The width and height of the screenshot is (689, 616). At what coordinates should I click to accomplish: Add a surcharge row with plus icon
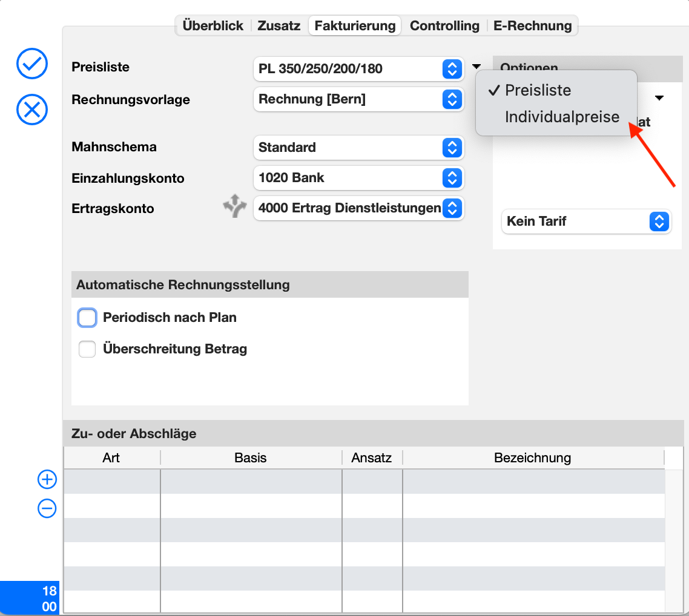(47, 480)
